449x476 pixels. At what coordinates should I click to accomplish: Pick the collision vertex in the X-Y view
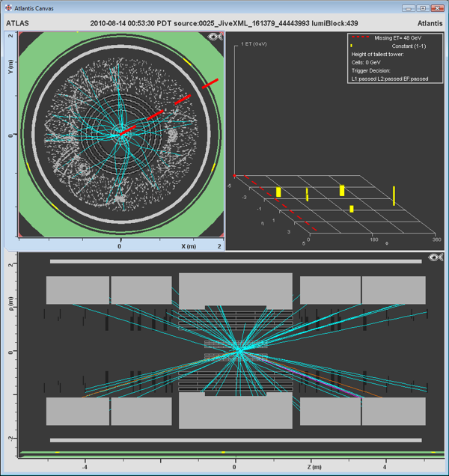pos(118,135)
